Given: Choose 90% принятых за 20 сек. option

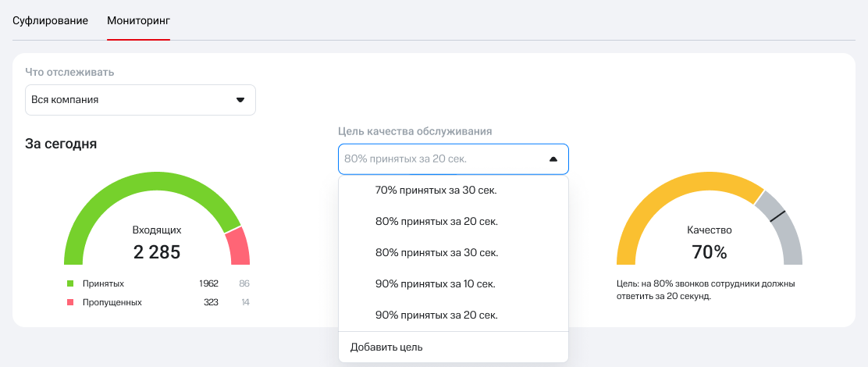Looking at the screenshot, I should (x=436, y=315).
